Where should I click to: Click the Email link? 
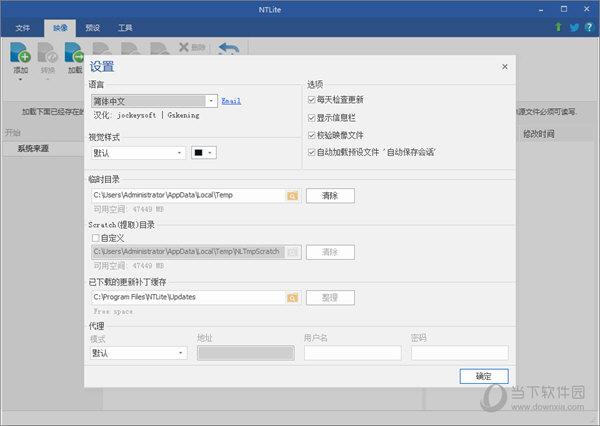(231, 101)
